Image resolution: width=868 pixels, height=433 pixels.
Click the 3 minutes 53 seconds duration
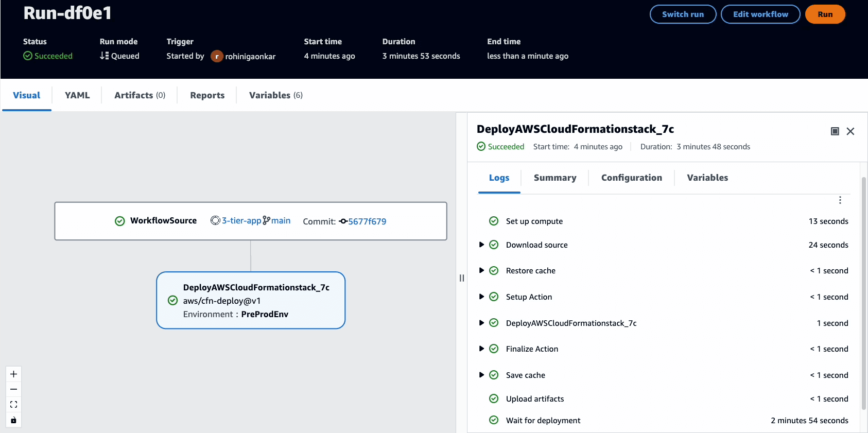click(421, 56)
